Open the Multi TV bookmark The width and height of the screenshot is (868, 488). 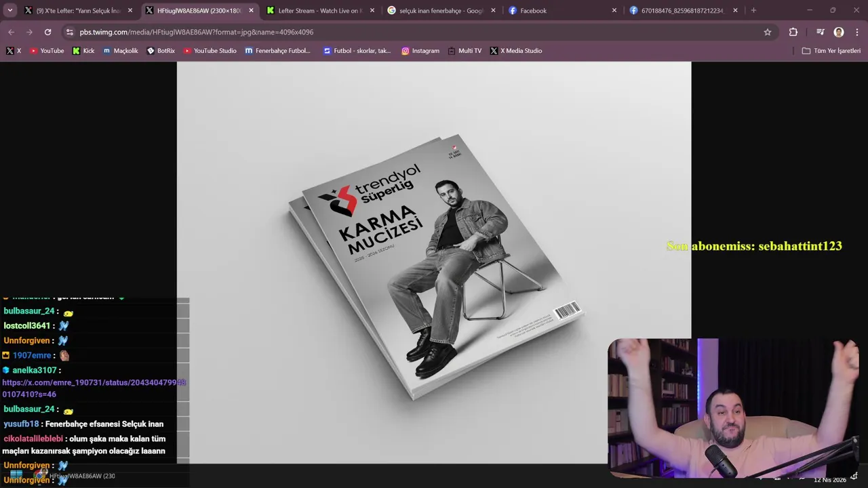click(465, 51)
